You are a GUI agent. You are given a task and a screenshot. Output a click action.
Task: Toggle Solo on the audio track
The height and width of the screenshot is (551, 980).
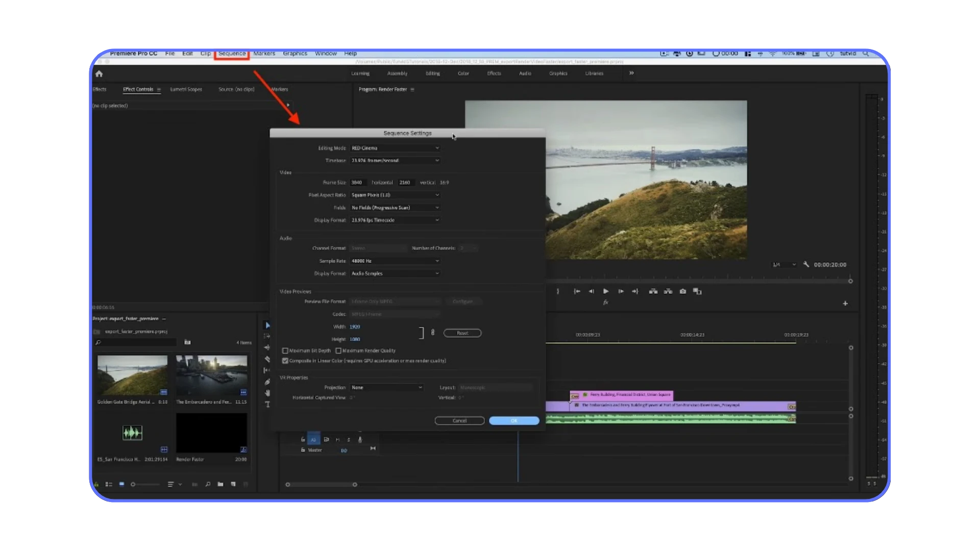pos(349,439)
